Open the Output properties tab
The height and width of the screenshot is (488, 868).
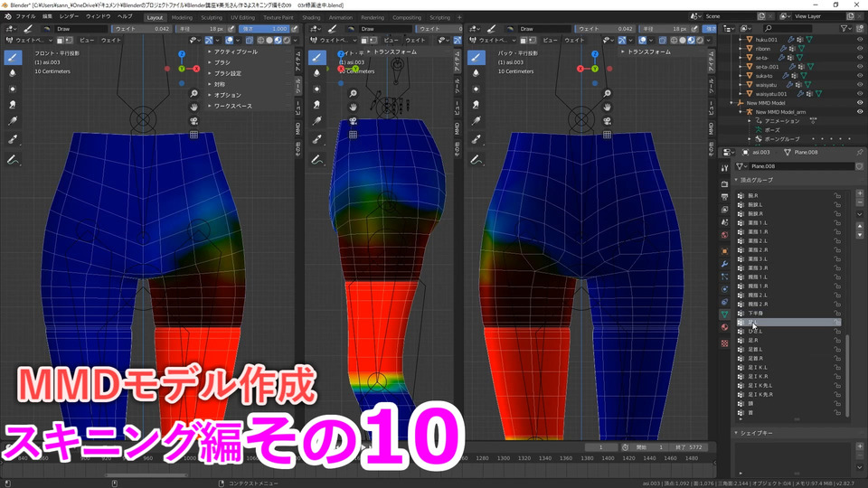724,196
